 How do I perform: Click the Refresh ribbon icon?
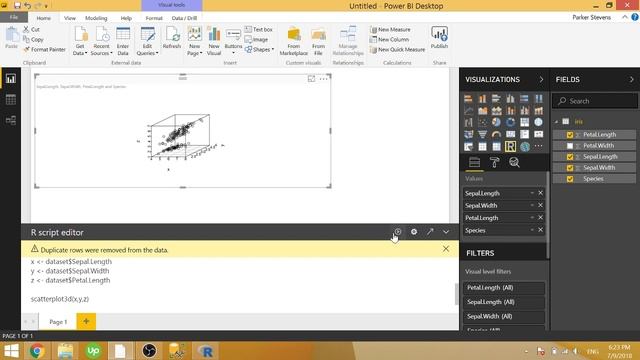click(172, 38)
